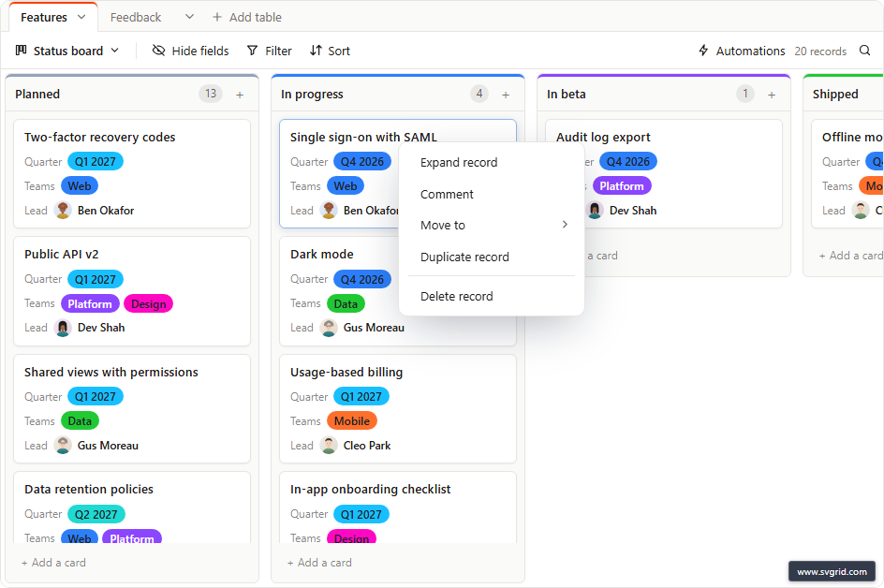Choose Comment from context menu
The width and height of the screenshot is (884, 588).
[491, 194]
